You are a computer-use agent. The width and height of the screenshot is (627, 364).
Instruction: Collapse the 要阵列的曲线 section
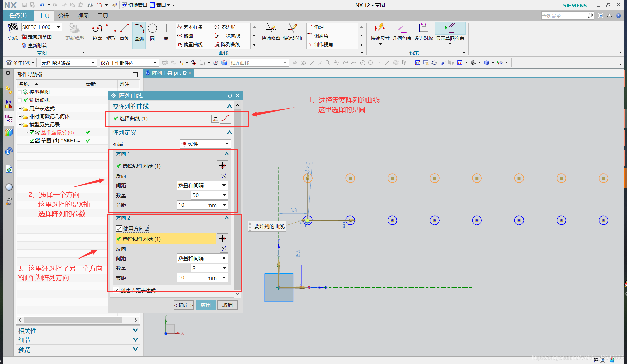tap(229, 107)
